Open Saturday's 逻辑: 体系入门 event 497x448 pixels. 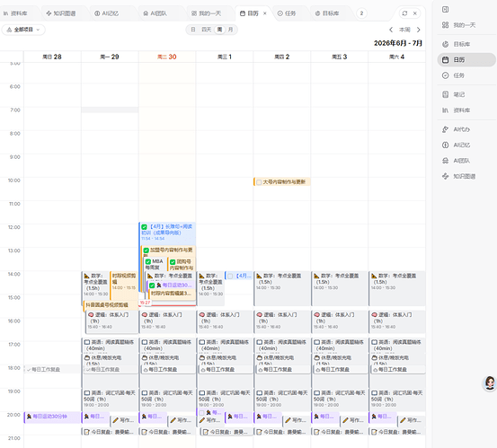397,321
